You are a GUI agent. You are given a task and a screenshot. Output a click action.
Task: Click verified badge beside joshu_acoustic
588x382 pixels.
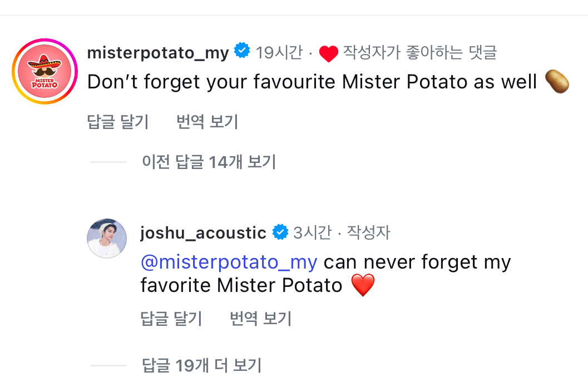280,232
